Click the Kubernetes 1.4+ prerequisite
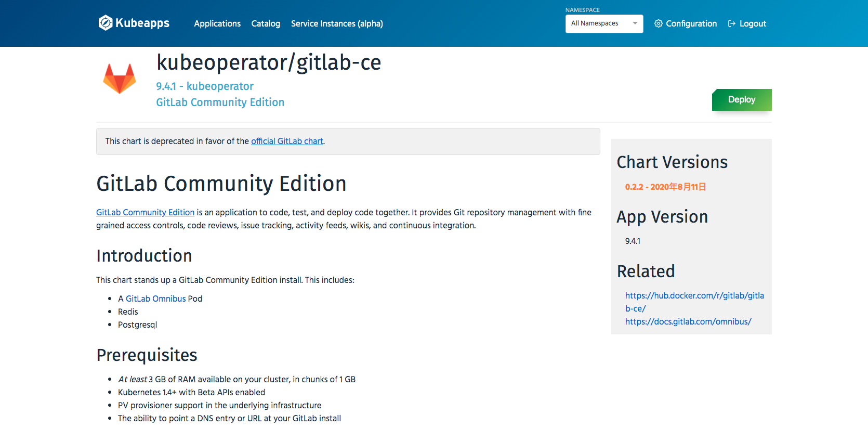This screenshot has height=440, width=868. 191,392
